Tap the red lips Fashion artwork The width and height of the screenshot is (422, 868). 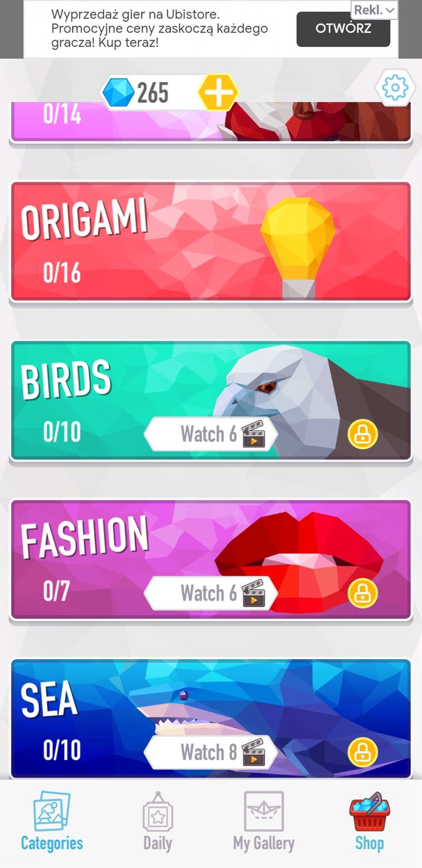[x=299, y=560]
